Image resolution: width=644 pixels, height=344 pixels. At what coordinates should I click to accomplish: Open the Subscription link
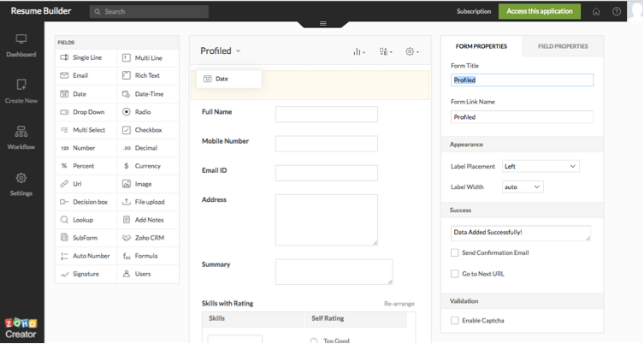(x=474, y=11)
